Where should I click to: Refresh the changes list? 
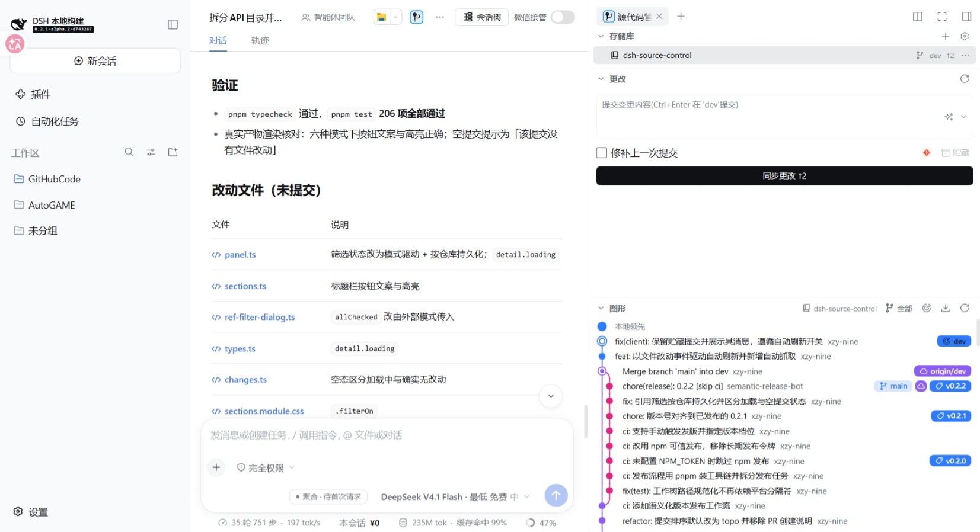(x=965, y=79)
